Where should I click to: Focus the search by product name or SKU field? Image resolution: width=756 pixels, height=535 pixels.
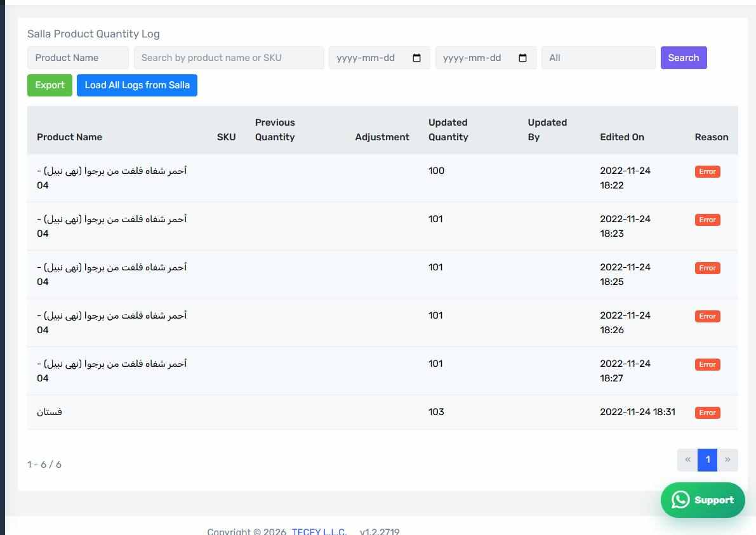coord(229,58)
